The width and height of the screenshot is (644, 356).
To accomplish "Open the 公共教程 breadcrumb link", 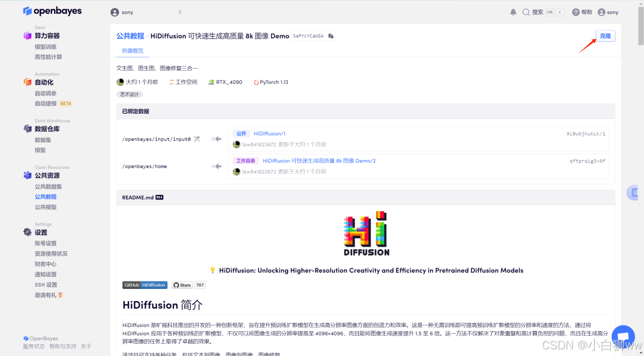I will point(130,36).
